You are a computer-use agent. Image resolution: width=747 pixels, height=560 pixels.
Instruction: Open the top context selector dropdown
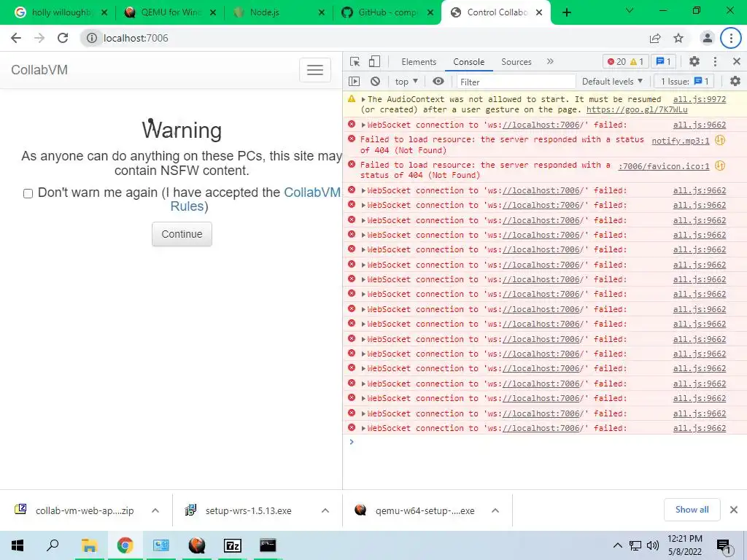pos(406,82)
